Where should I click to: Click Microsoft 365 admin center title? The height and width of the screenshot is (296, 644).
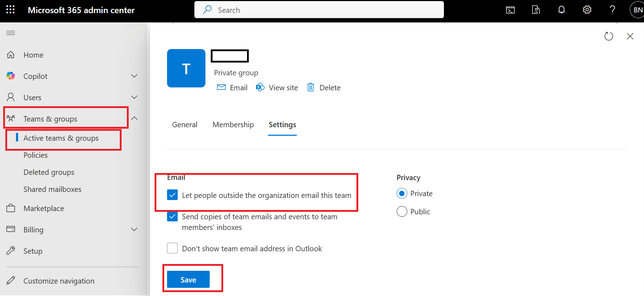point(81,10)
